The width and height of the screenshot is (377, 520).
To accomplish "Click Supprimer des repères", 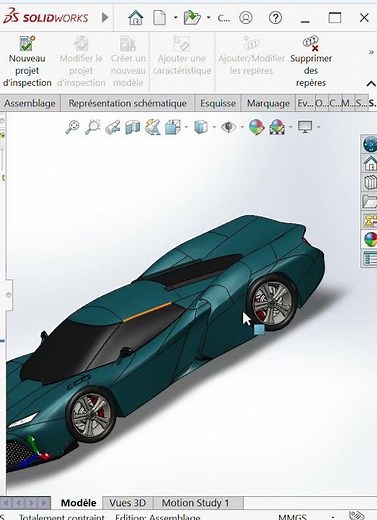I will pos(311,62).
